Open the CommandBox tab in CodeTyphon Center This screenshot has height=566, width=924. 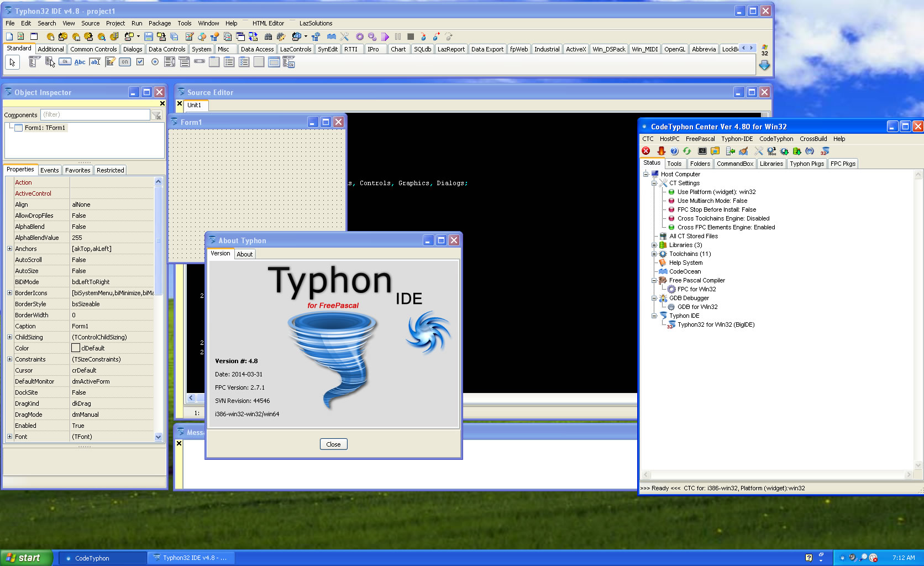[x=735, y=164]
